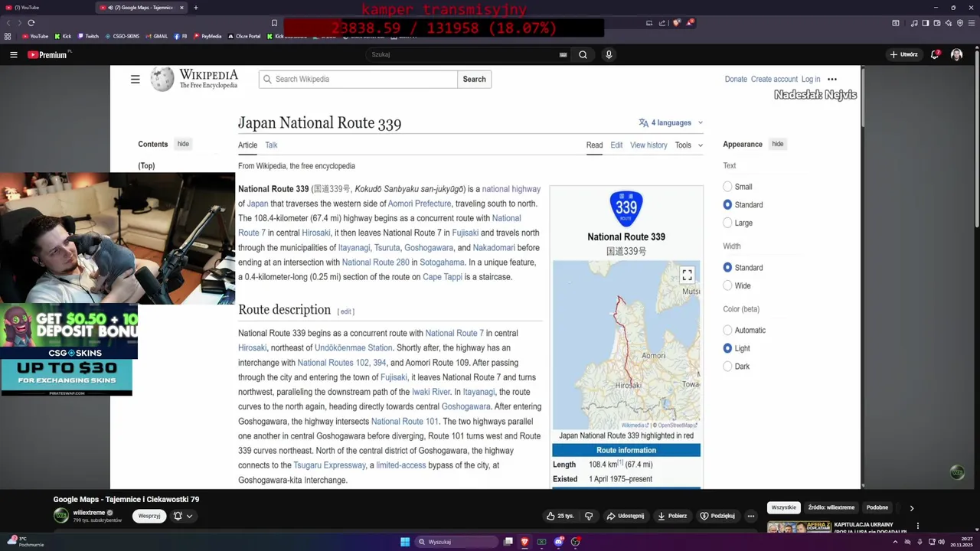Show next video filter chips arrow
980x551 pixels.
[x=911, y=508]
